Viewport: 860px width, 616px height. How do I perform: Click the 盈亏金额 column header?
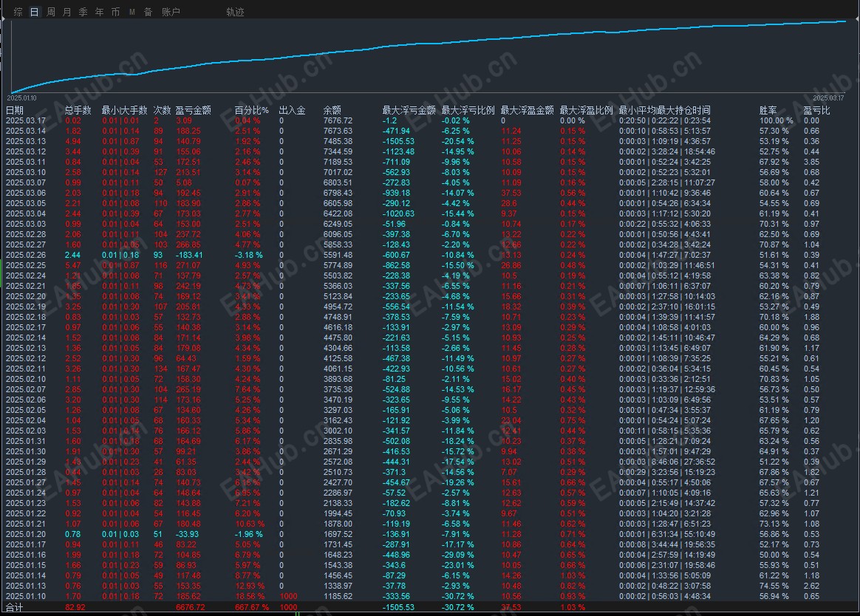[193, 110]
